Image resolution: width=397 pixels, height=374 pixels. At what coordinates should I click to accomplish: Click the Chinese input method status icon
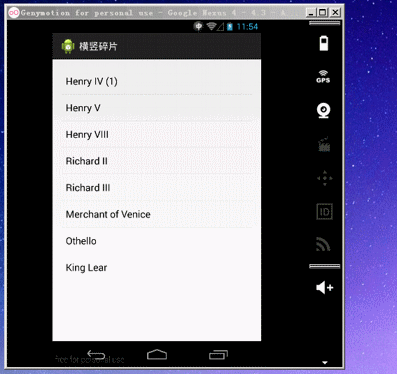coord(198,26)
